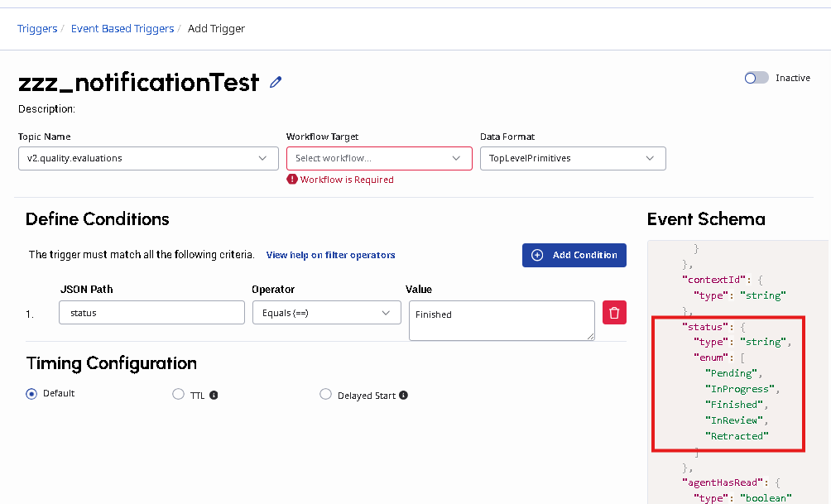The width and height of the screenshot is (831, 504).
Task: Toggle the Inactive trigger switch
Action: [x=757, y=78]
